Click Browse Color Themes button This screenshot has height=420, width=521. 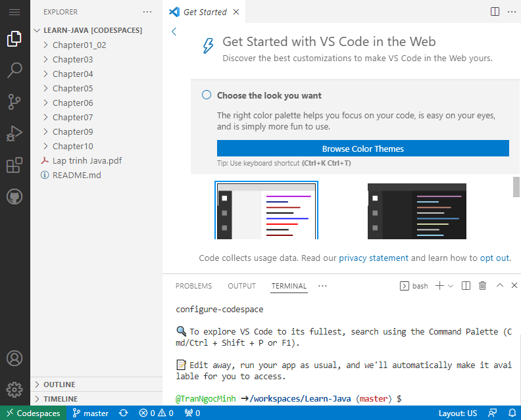(x=363, y=149)
